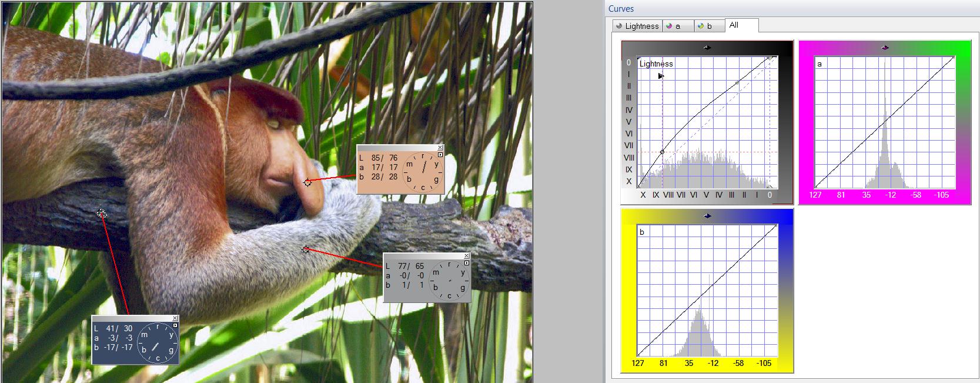Image resolution: width=980 pixels, height=383 pixels.
Task: Expand options menu on dark blue sample box
Action: coord(175,325)
